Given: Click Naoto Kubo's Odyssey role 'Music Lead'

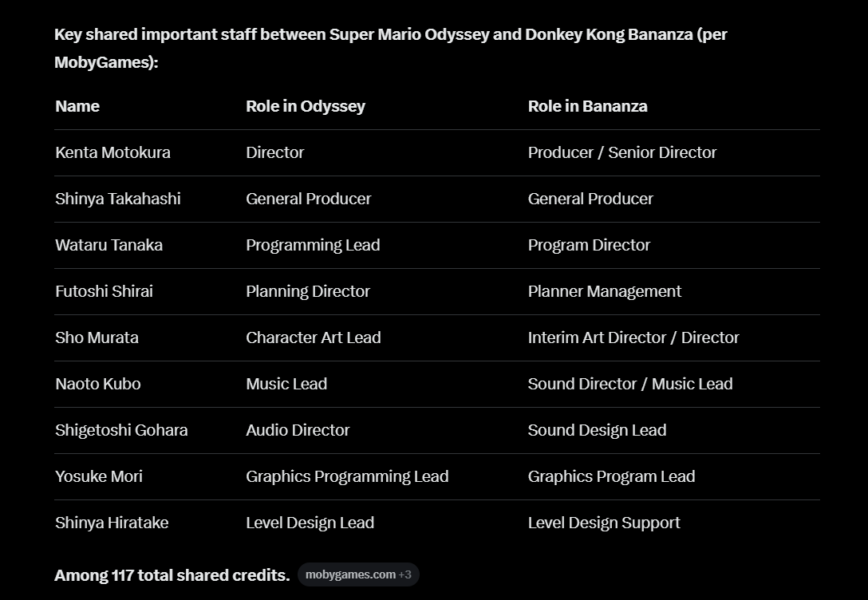Looking at the screenshot, I should [x=286, y=384].
